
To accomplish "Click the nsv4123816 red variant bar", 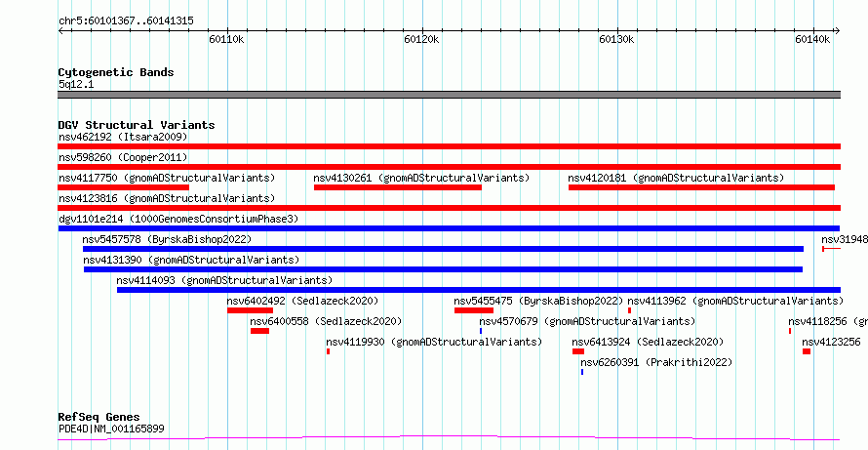I will pyautogui.click(x=449, y=208).
